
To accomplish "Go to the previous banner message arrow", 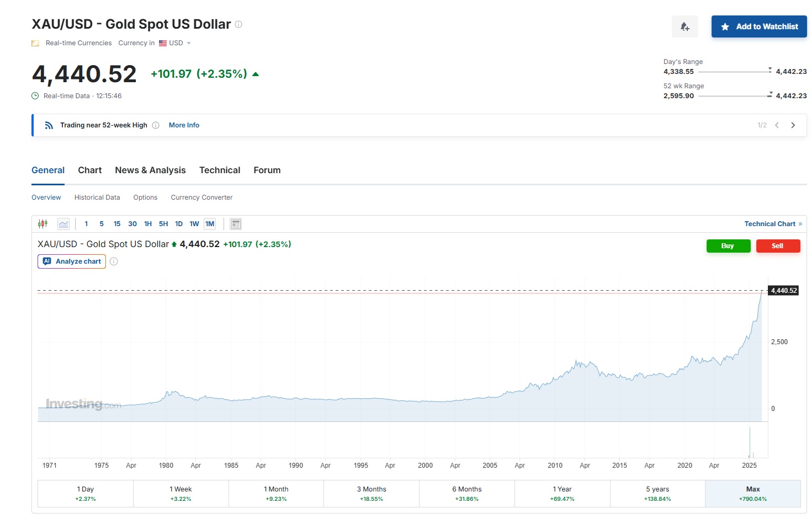I will pos(777,125).
